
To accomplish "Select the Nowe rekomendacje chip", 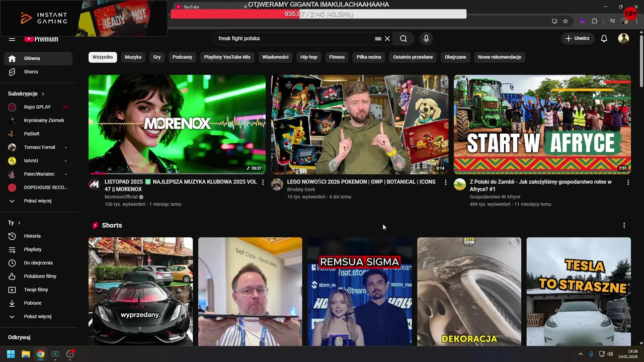I will tap(500, 57).
